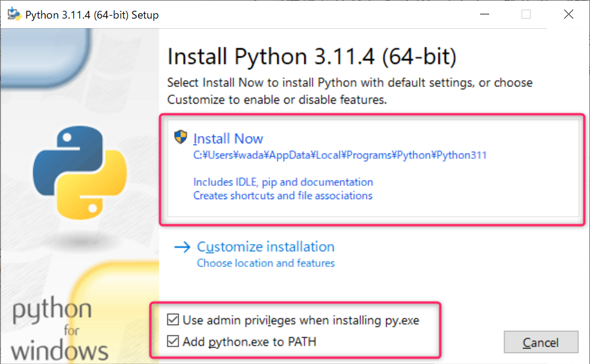The width and height of the screenshot is (590, 364).
Task: Uncheck the 'Use admin privileges' checkbox
Action: [173, 320]
